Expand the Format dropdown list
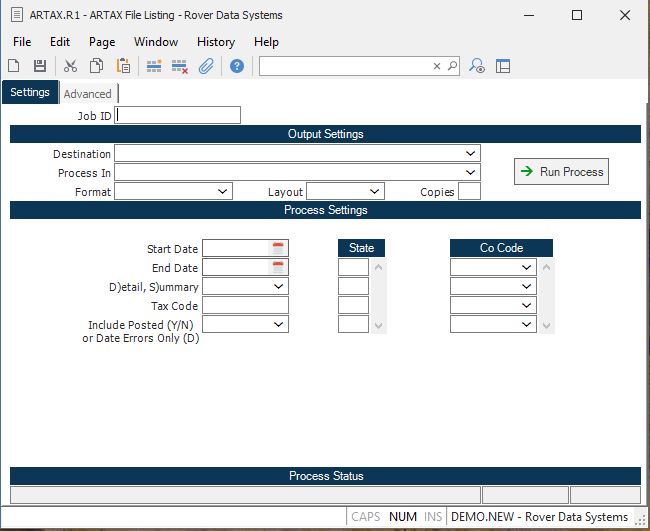Image resolution: width=650 pixels, height=531 pixels. pos(222,191)
